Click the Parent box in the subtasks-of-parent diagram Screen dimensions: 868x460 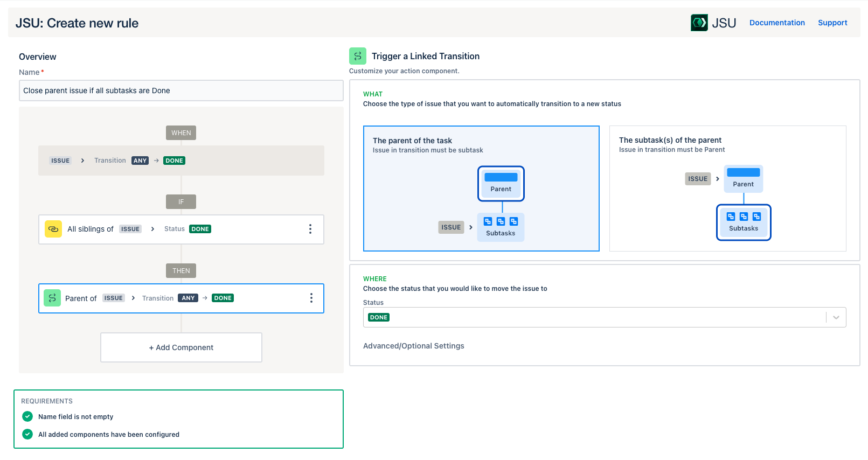[x=744, y=179]
